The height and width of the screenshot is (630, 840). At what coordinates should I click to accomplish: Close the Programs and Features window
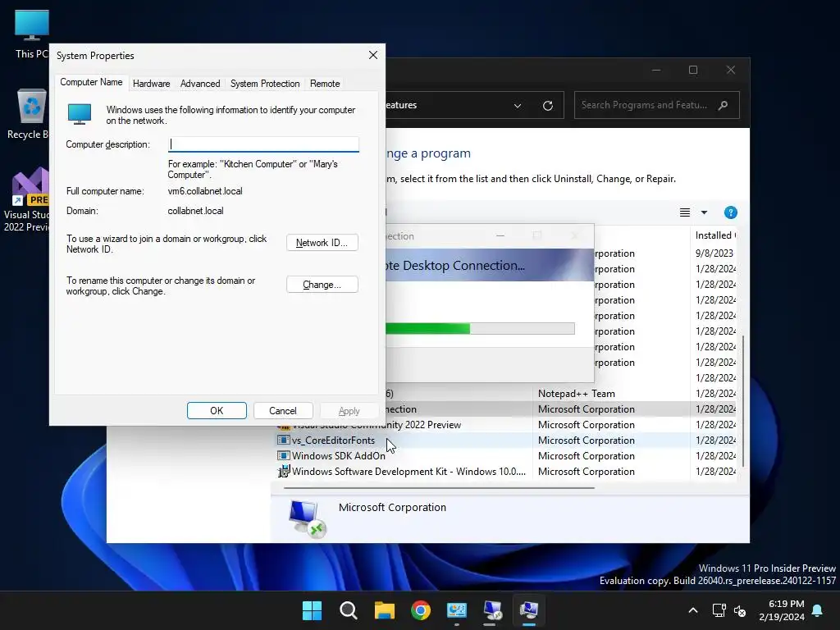coord(730,71)
